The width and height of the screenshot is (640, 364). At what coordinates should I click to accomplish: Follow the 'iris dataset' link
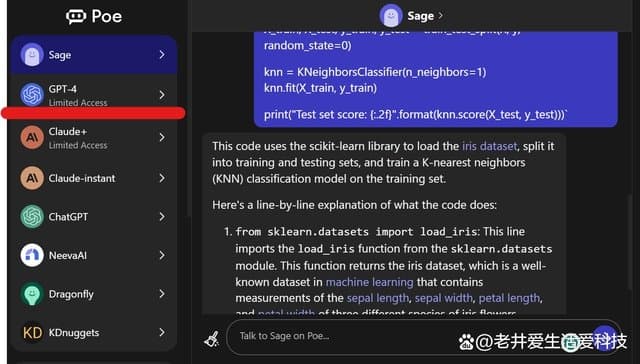coord(489,146)
